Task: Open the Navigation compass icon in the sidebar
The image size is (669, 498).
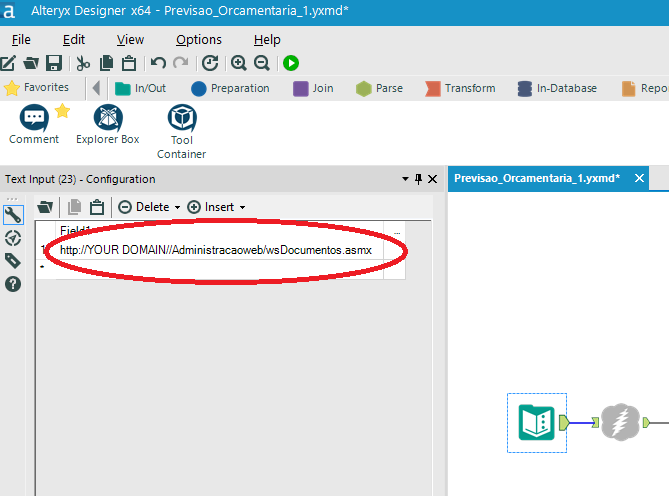Action: [x=13, y=238]
